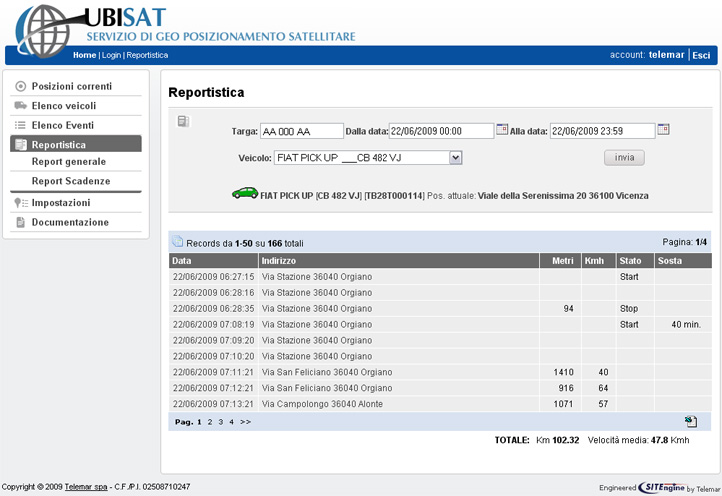Click the Pagina: 1/4 indicator
Screen dimensions: 722x496
click(684, 242)
